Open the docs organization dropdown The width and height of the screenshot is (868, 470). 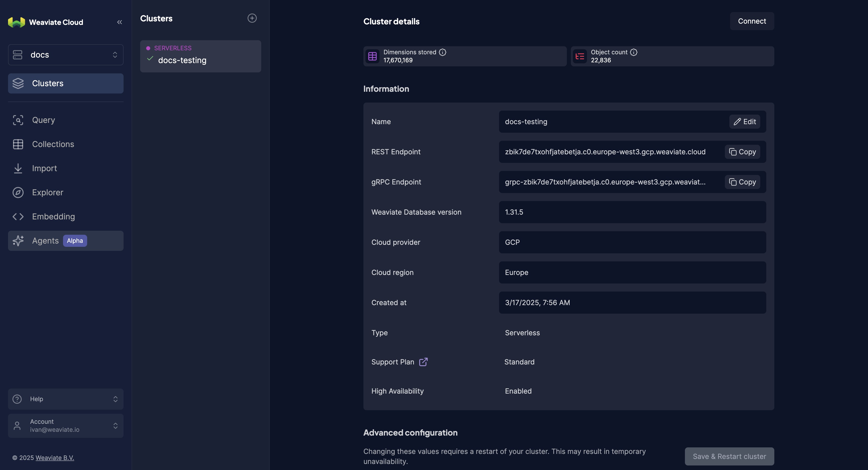(x=66, y=55)
